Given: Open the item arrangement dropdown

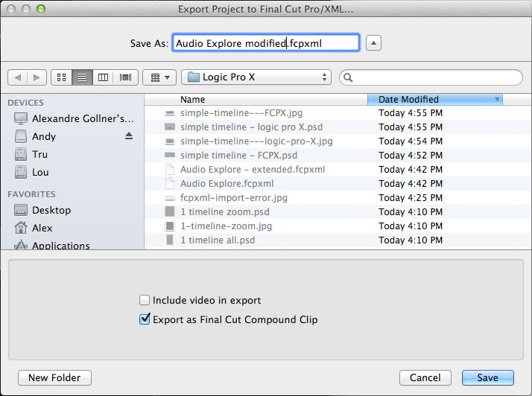Looking at the screenshot, I should pos(159,77).
